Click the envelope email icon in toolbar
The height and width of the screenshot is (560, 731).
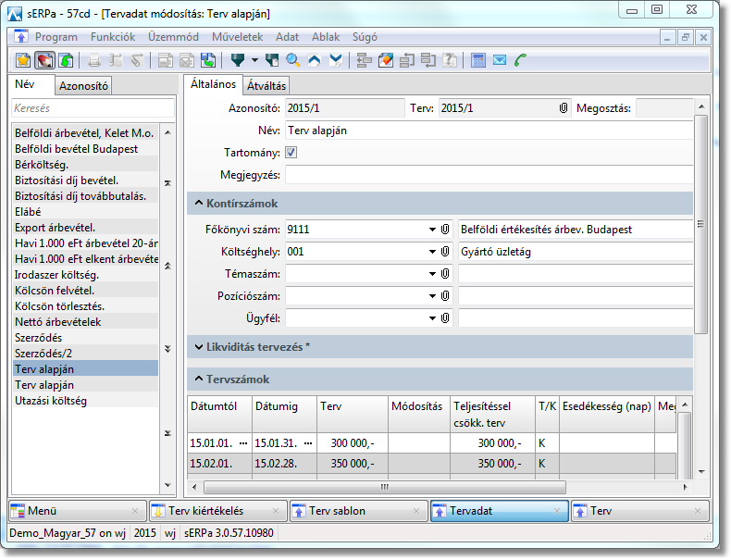(500, 61)
